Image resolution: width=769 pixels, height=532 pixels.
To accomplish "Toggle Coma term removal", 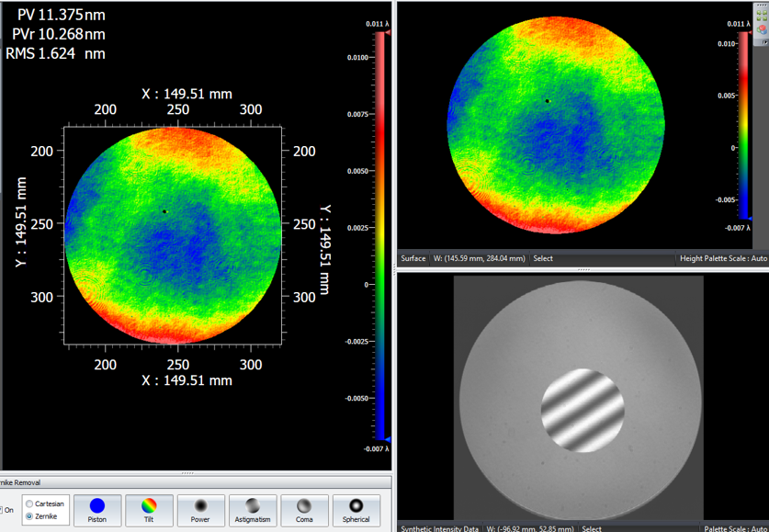I will pos(304,510).
